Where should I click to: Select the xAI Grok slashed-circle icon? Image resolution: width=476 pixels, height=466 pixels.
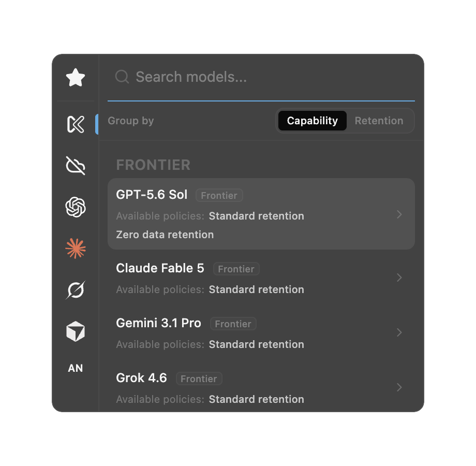[76, 290]
